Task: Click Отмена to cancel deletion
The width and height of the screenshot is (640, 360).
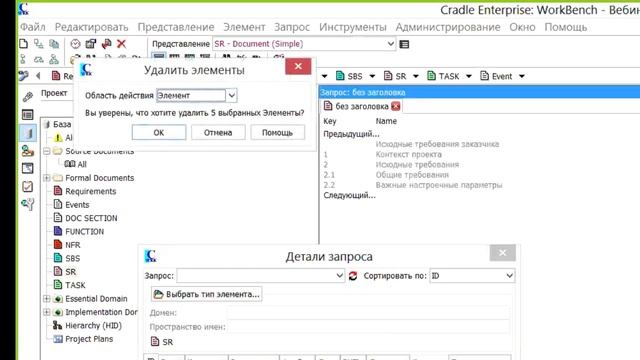Action: point(218,133)
